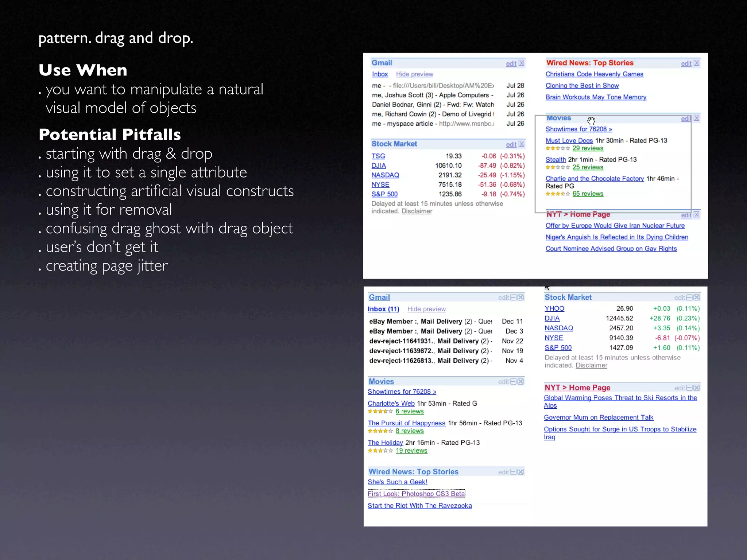Minimize the Stock Market module in the lower screenshot
The height and width of the screenshot is (560, 747).
tap(689, 297)
